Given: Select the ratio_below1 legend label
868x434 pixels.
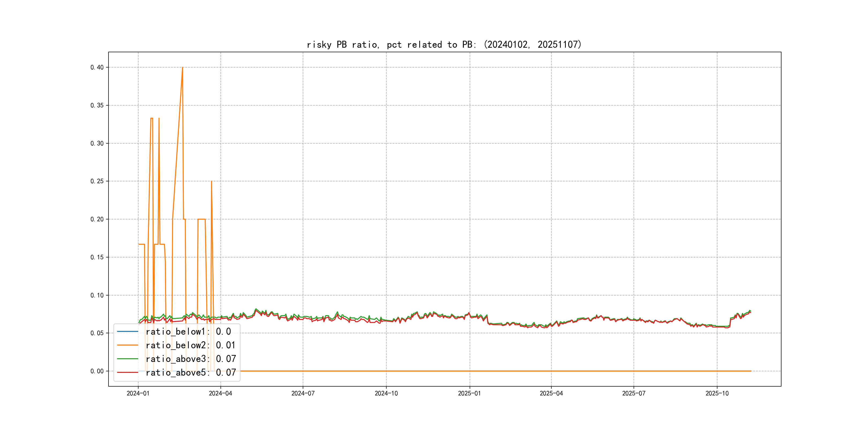Looking at the screenshot, I should click(x=188, y=332).
